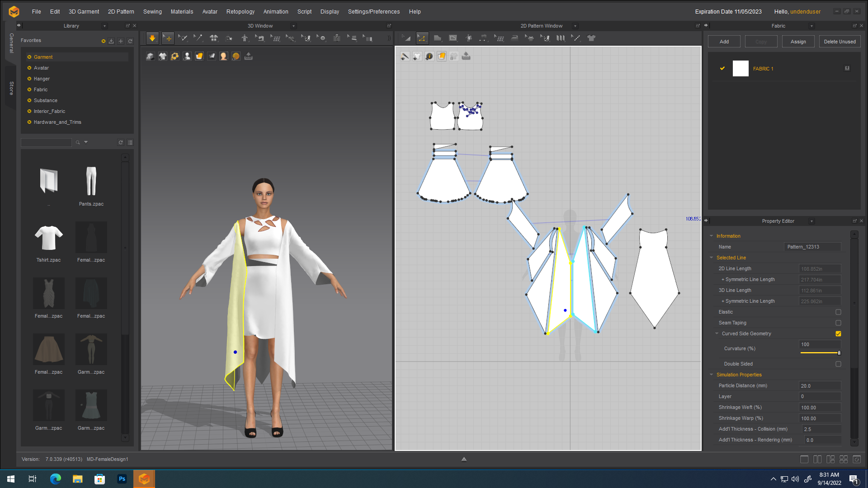Enable the Elastic checkbox
868x488 pixels.
(x=838, y=312)
